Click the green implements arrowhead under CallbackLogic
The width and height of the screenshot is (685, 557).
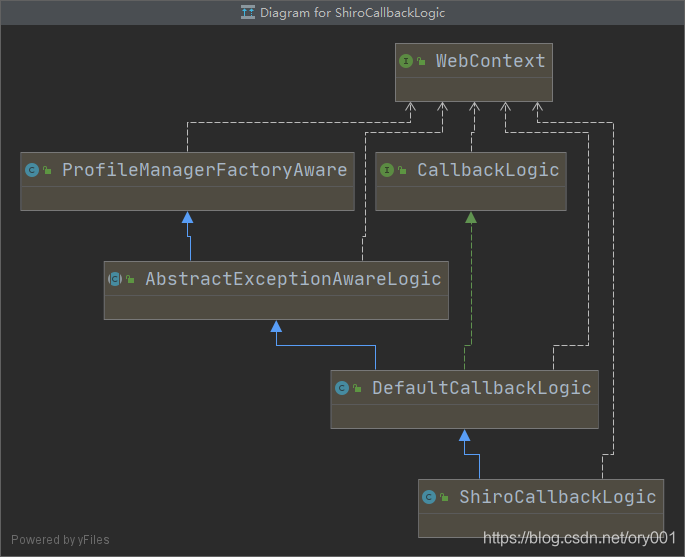click(471, 217)
